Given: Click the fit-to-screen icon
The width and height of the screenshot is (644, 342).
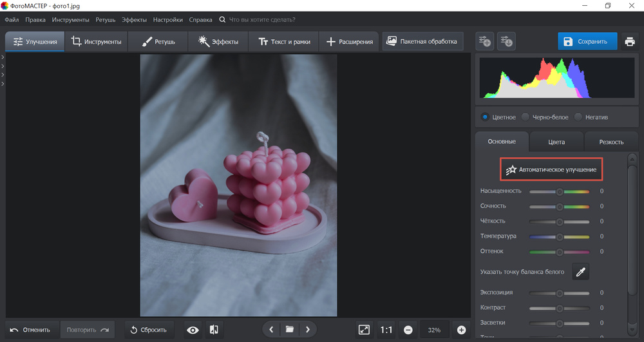Looking at the screenshot, I should coord(364,330).
